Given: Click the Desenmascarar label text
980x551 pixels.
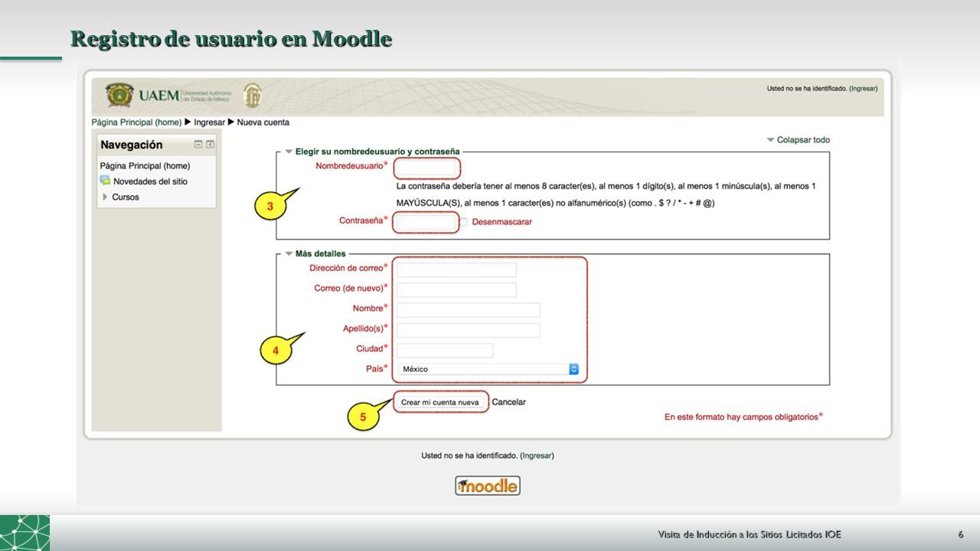Looking at the screenshot, I should point(501,222).
